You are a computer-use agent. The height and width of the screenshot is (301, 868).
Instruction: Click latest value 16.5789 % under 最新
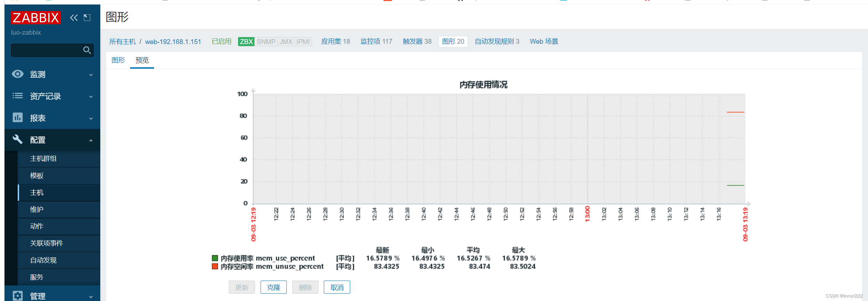click(x=383, y=258)
